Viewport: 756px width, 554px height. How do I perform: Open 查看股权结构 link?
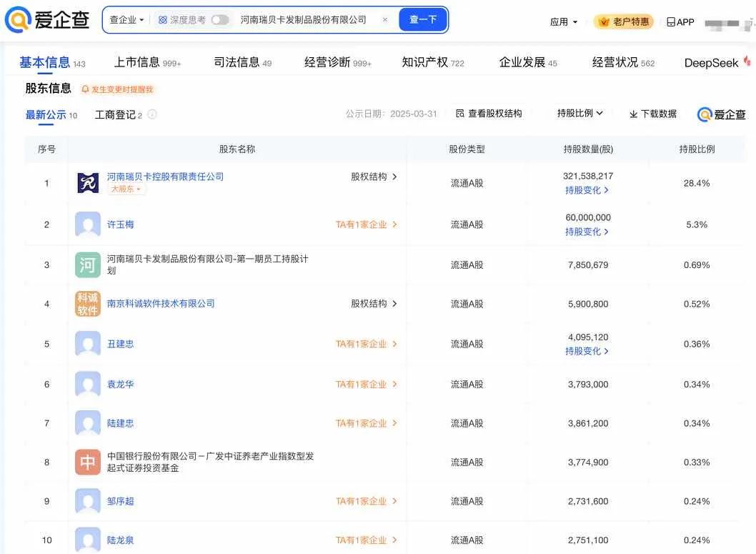click(489, 114)
